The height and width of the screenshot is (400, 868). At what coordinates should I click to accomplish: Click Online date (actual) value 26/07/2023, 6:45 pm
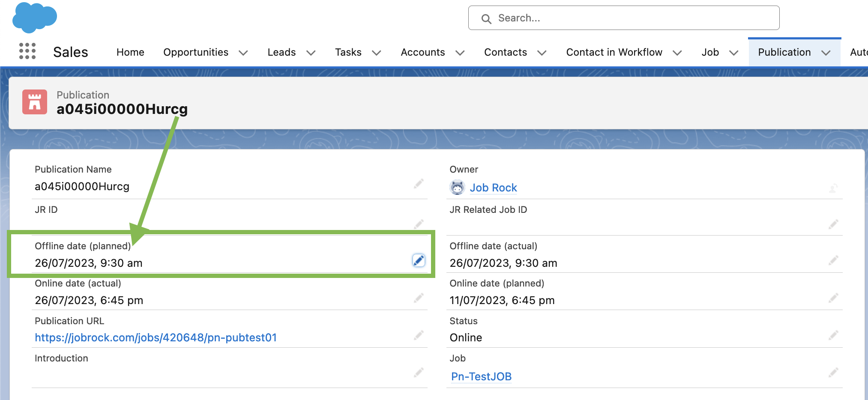(x=89, y=300)
